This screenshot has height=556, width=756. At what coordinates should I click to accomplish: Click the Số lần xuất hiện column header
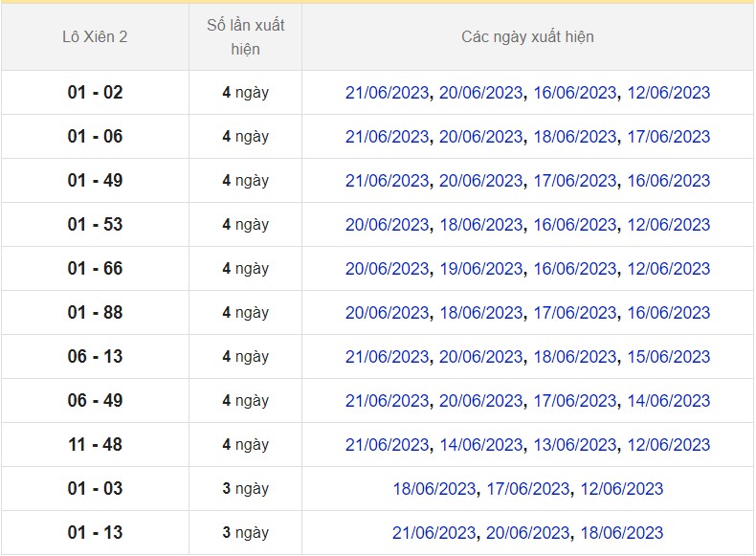click(x=245, y=37)
